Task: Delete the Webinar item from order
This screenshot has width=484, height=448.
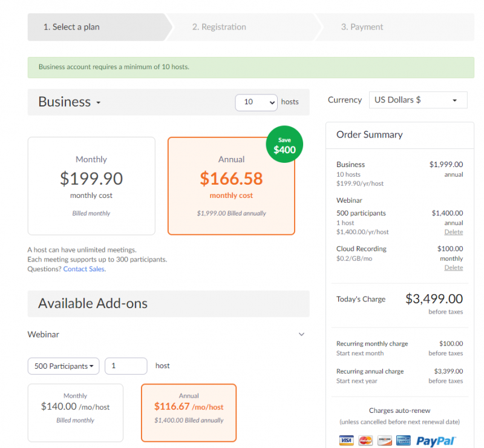Action: (x=453, y=232)
